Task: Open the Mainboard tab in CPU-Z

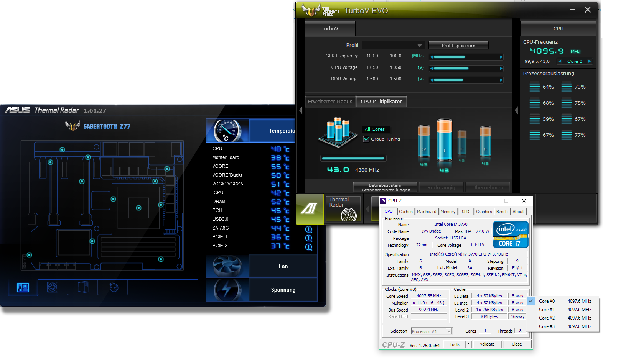Action: [x=427, y=212]
